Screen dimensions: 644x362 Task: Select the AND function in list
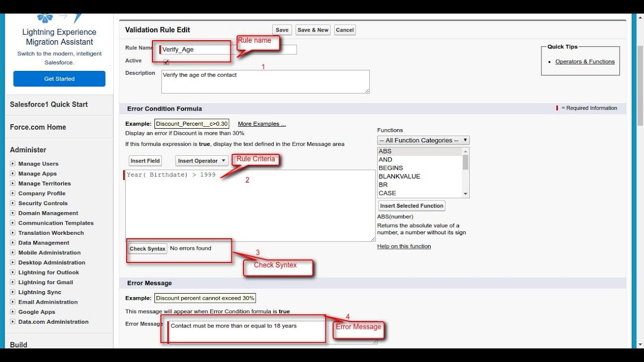pos(420,159)
